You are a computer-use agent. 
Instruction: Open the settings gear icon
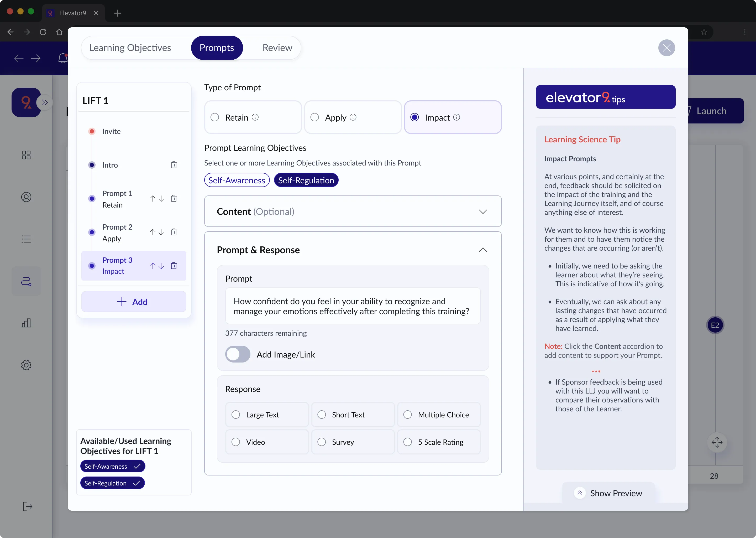(26, 365)
